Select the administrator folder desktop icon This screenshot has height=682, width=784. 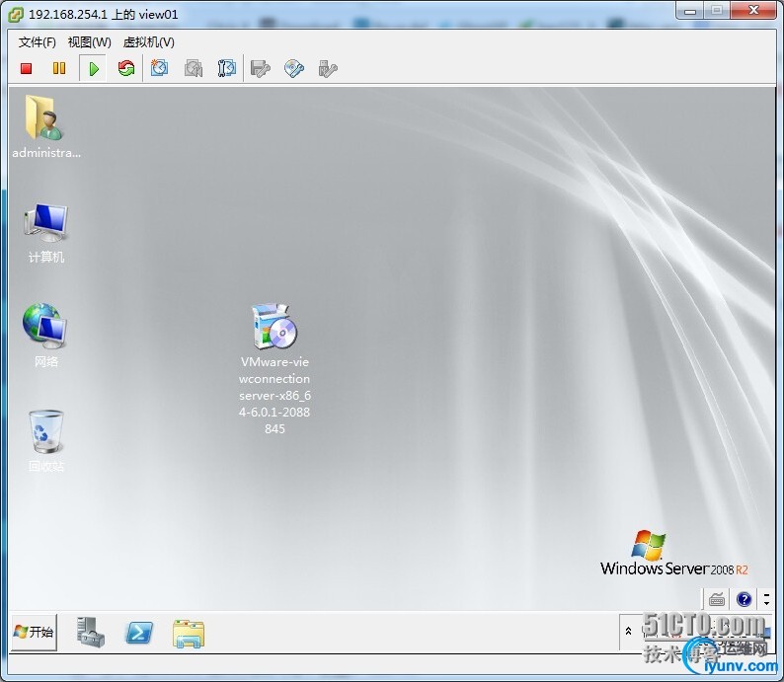pos(46,127)
